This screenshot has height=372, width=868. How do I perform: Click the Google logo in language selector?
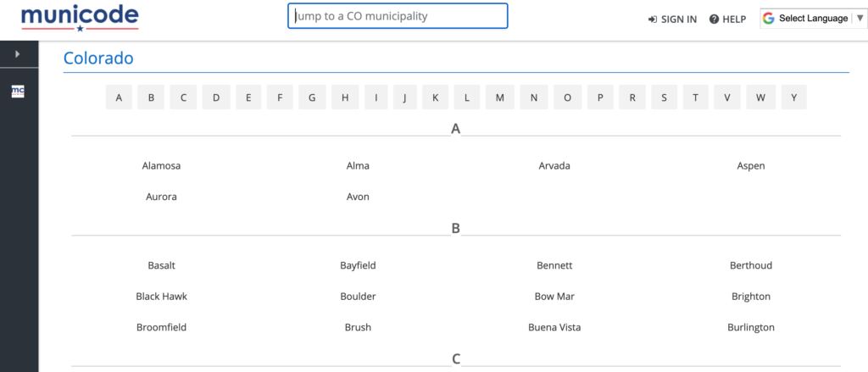click(768, 19)
